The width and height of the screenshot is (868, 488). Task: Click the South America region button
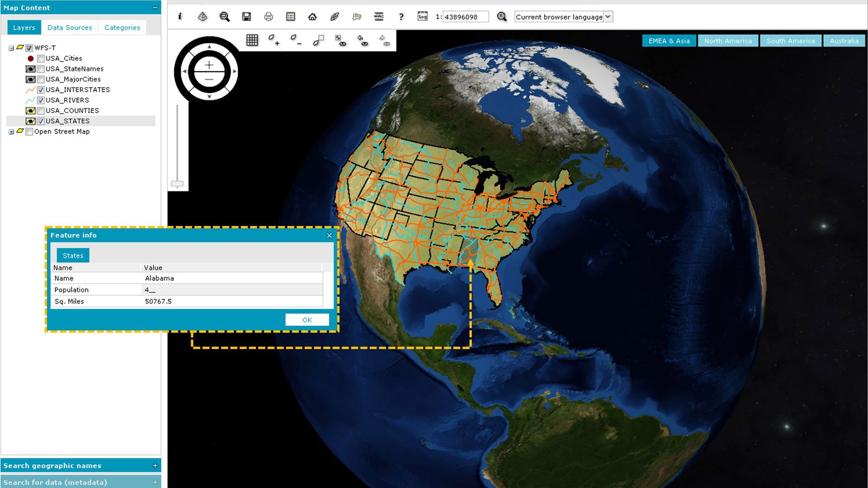tap(791, 41)
